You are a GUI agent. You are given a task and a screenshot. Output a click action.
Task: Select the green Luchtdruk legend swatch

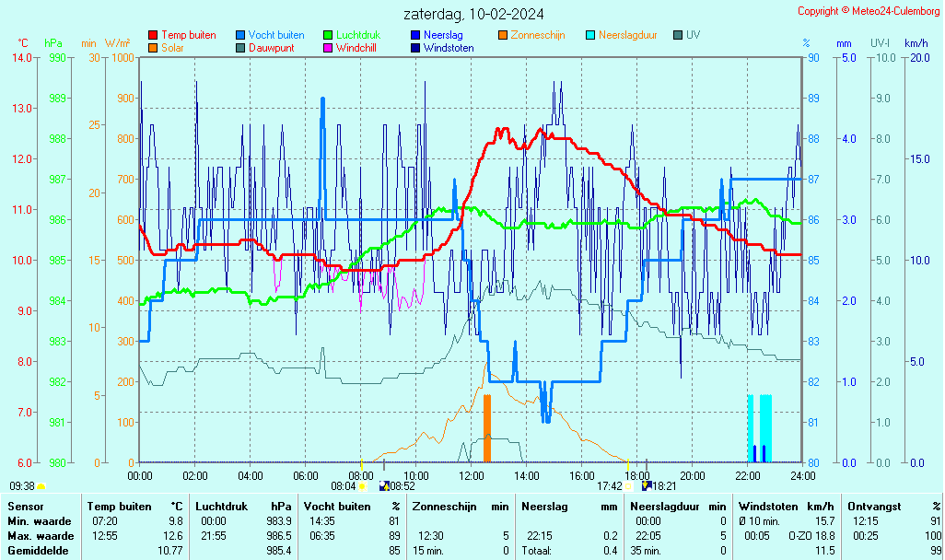pyautogui.click(x=328, y=35)
